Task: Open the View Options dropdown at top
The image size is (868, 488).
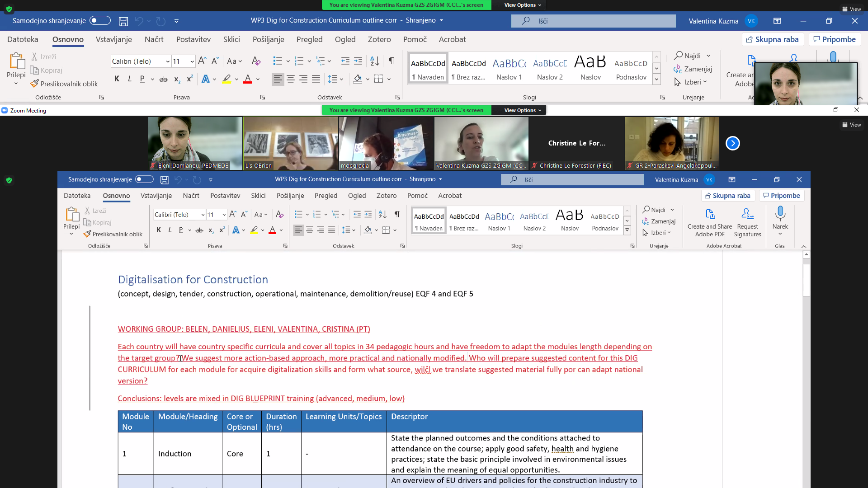Action: 523,5
